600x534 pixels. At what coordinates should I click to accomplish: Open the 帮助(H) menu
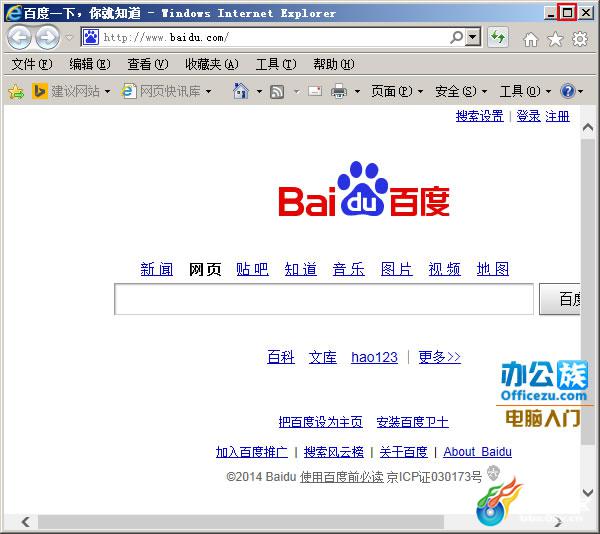334,64
